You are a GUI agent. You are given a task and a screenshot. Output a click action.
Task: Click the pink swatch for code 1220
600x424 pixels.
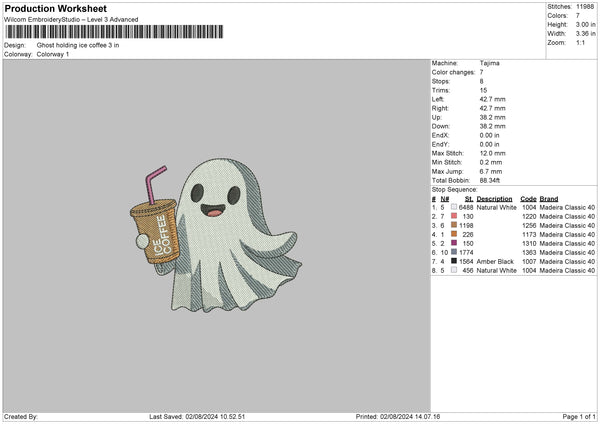[454, 216]
